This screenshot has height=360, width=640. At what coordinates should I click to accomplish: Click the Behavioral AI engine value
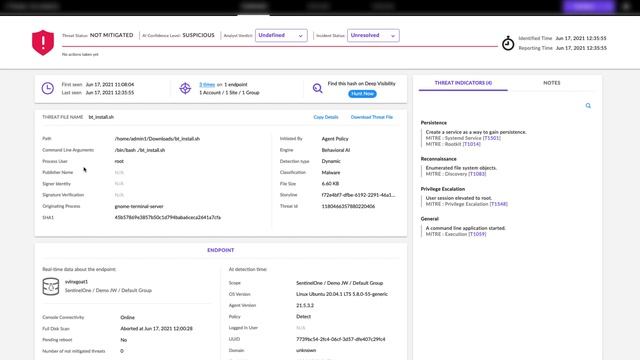tap(336, 150)
